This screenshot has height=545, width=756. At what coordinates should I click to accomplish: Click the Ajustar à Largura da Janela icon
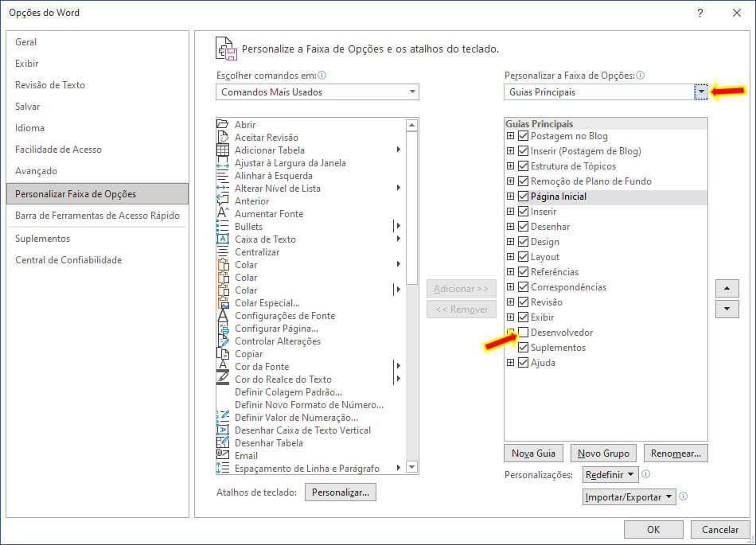pos(222,163)
